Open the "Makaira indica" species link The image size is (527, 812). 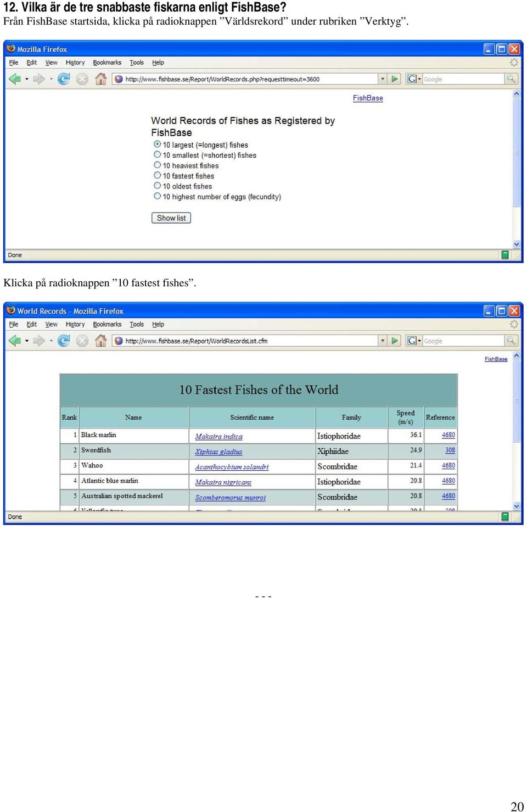point(218,436)
